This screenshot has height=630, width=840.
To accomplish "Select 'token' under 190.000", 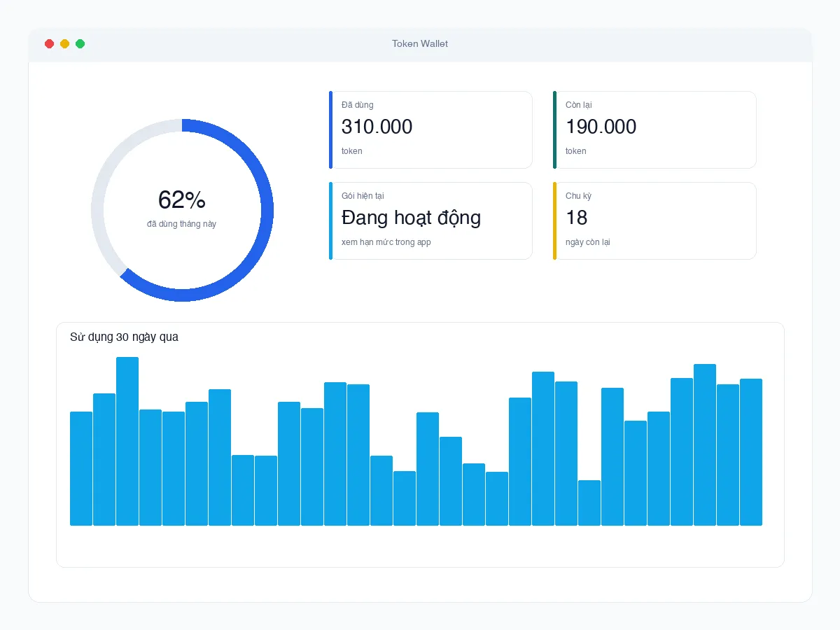I will point(575,151).
